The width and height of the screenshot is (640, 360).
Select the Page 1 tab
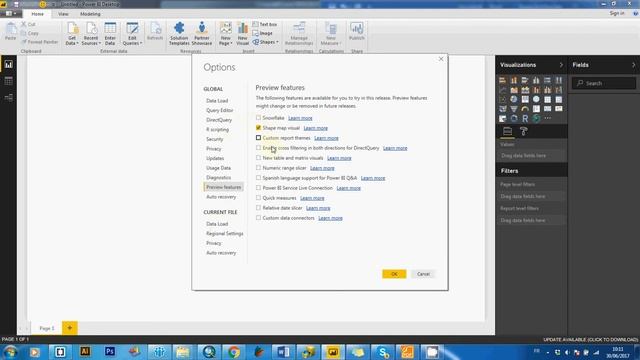tap(47, 328)
